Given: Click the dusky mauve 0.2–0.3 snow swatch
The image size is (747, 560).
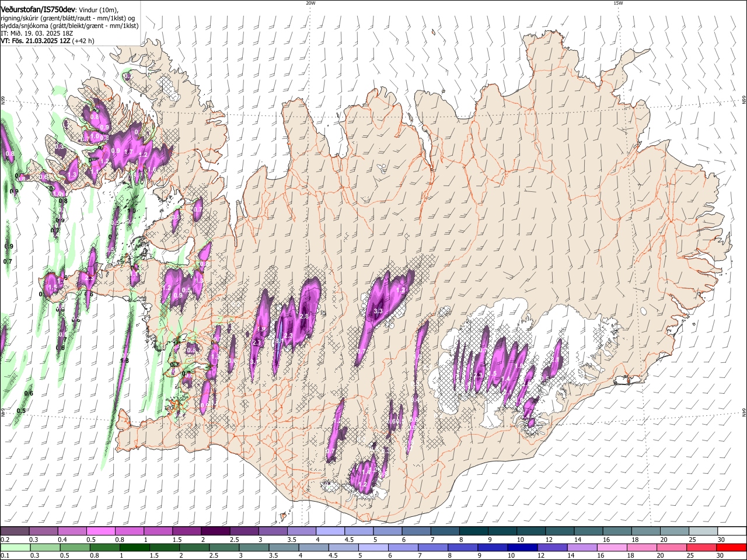Looking at the screenshot, I should (15, 531).
